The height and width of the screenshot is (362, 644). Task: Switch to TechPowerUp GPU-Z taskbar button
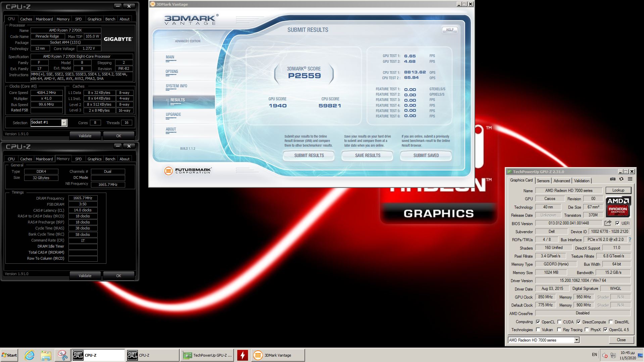click(207, 355)
